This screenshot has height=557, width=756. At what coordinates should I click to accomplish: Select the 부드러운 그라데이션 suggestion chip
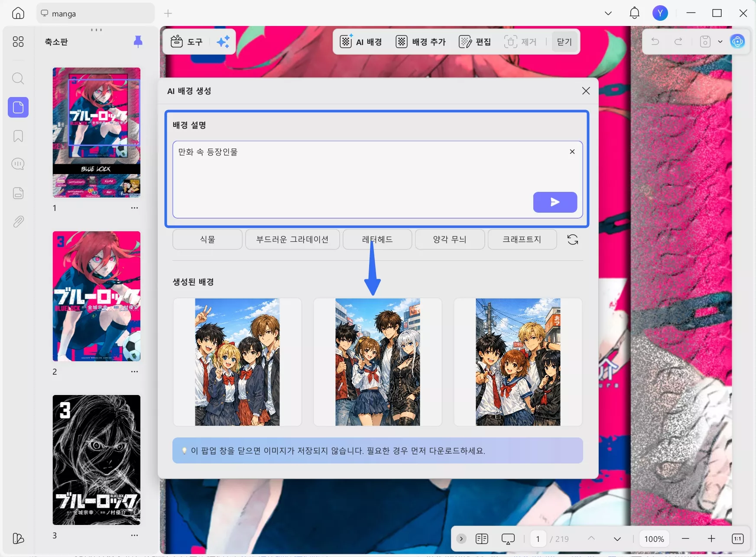[x=292, y=240]
